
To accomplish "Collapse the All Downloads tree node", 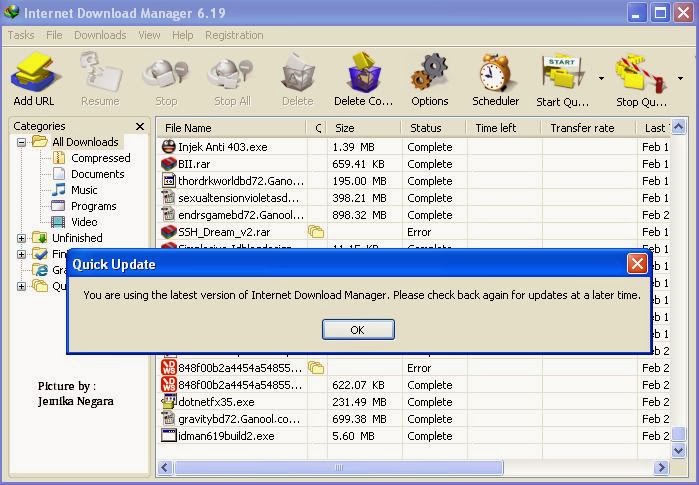I will (21, 142).
